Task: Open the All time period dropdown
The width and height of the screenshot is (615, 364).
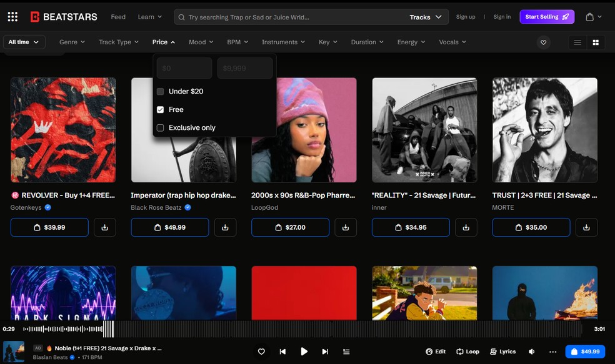Action: coord(24,42)
